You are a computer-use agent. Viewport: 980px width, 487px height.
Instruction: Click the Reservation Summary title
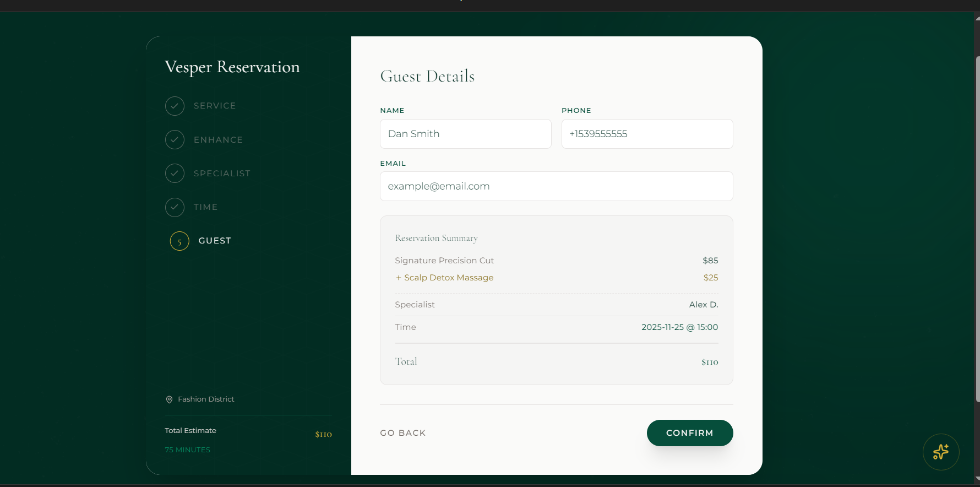click(437, 238)
